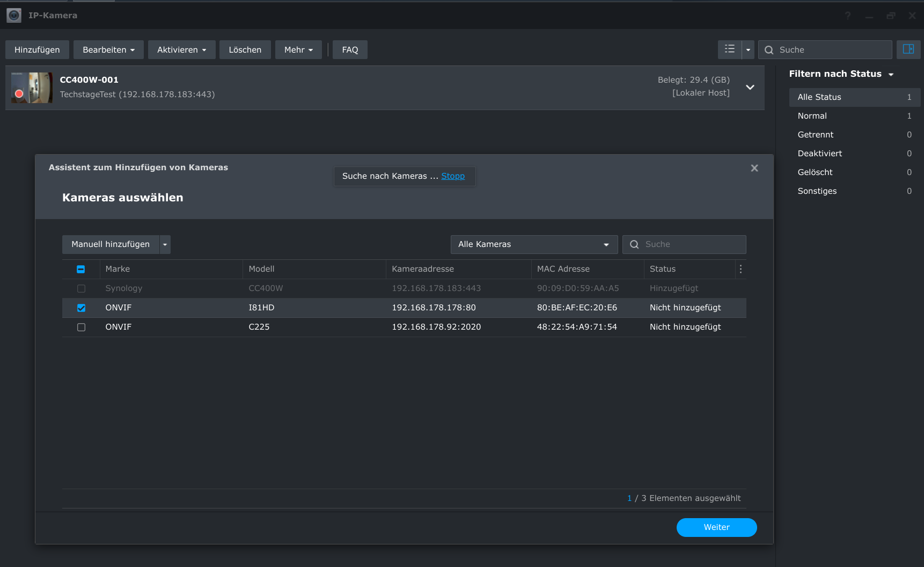Image resolution: width=924 pixels, height=567 pixels.
Task: Open table column options menu
Action: point(740,269)
